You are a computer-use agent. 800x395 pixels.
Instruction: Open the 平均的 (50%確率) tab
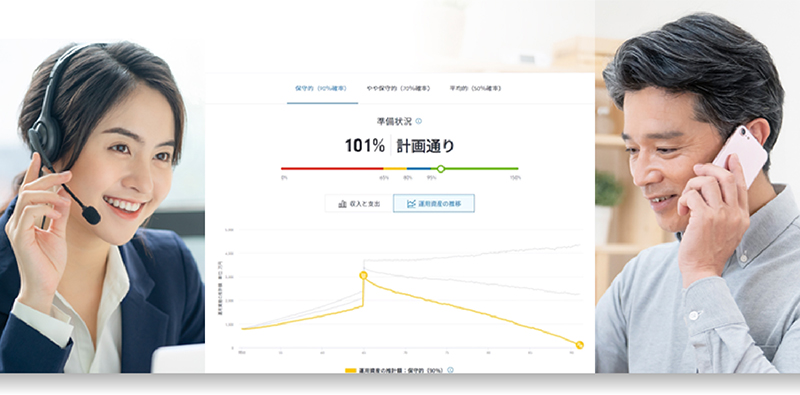476,88
